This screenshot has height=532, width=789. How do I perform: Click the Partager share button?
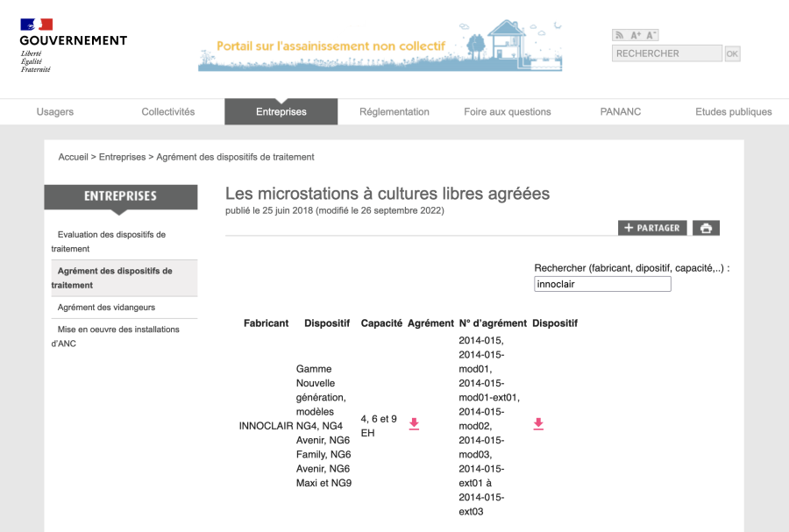652,228
